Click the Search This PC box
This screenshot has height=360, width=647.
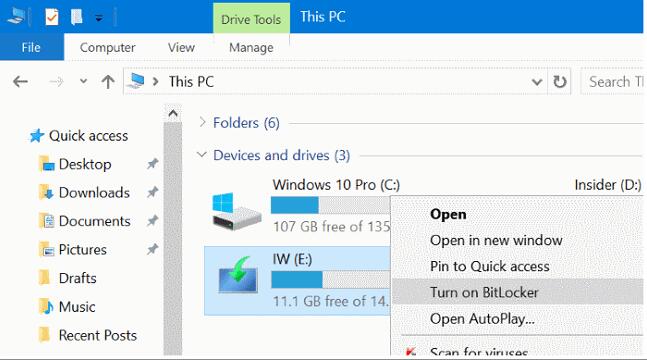pos(613,81)
